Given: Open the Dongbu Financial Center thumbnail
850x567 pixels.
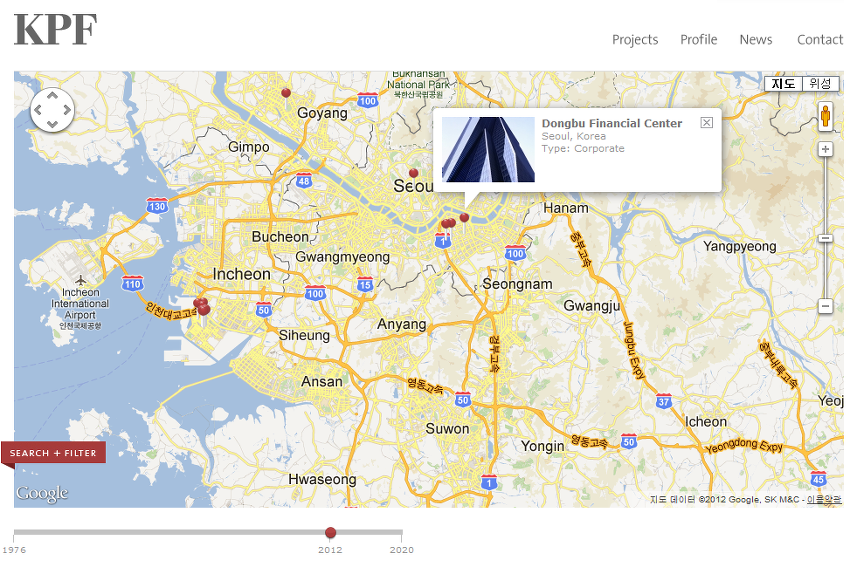Looking at the screenshot, I should pyautogui.click(x=488, y=149).
